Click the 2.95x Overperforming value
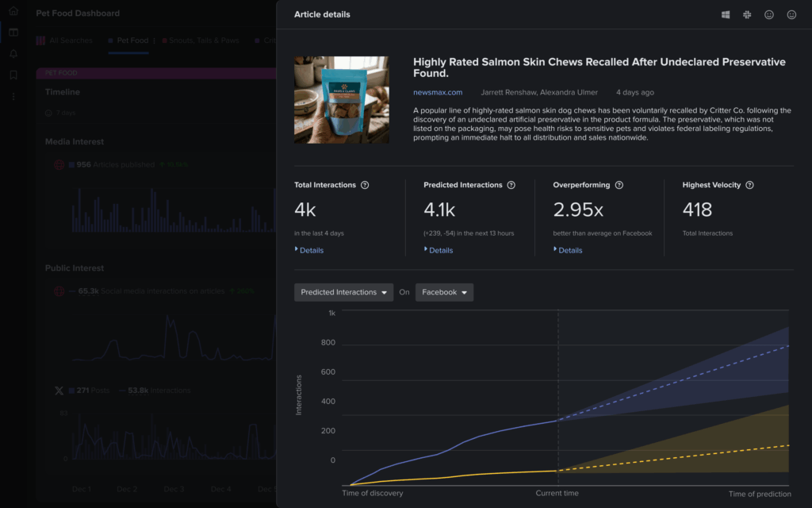812x508 pixels. [x=578, y=210]
